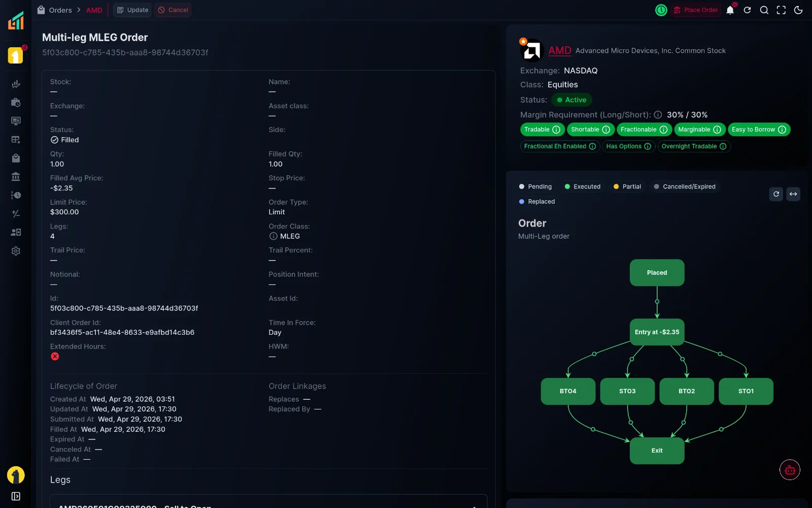Select the BTO4 leg node

[568, 391]
